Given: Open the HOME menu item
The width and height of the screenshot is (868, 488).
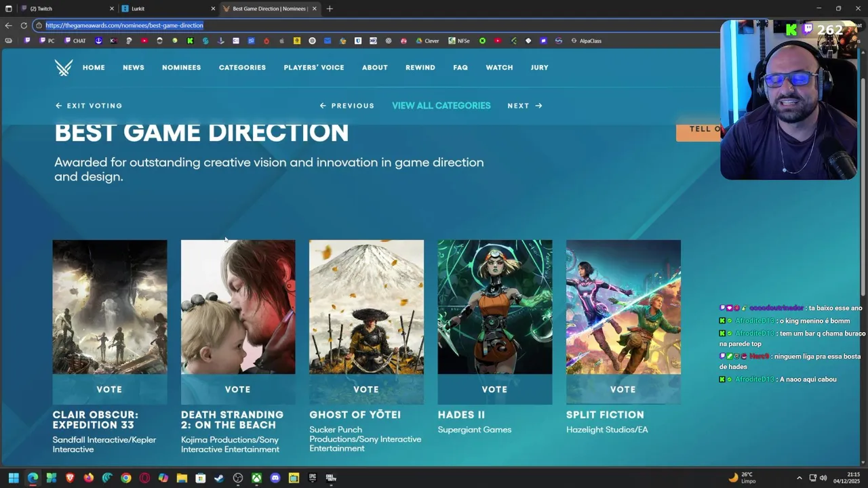Looking at the screenshot, I should tap(94, 68).
